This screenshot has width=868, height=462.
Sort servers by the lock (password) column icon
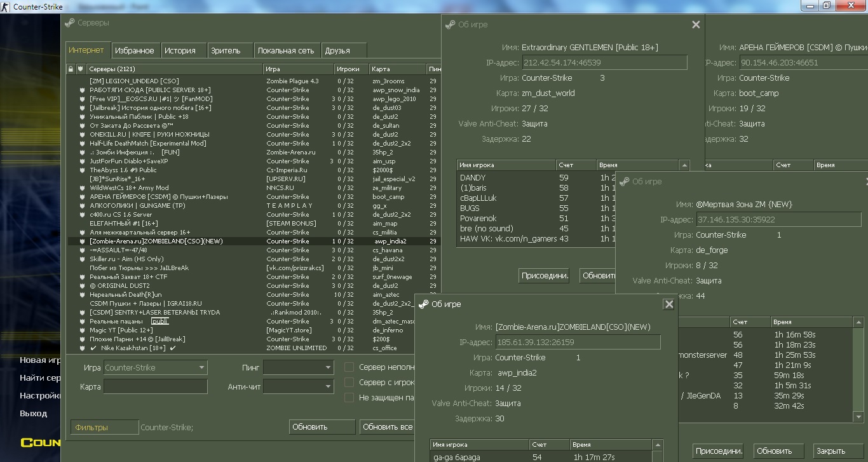(x=71, y=69)
